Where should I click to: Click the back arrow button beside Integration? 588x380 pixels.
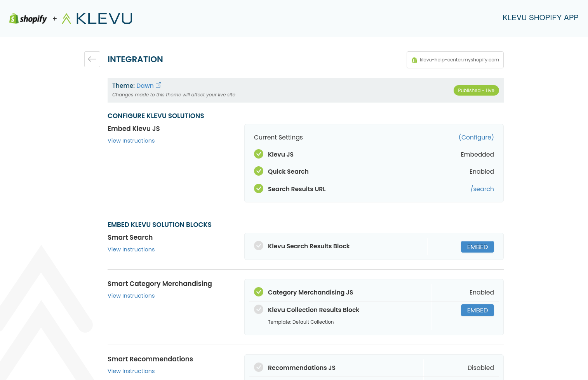pyautogui.click(x=92, y=59)
